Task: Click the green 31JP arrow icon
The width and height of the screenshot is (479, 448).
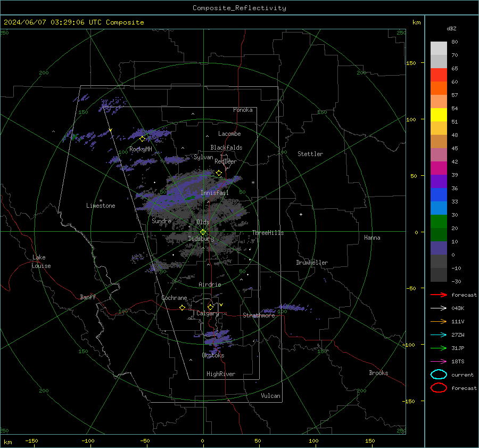Action: 439,348
